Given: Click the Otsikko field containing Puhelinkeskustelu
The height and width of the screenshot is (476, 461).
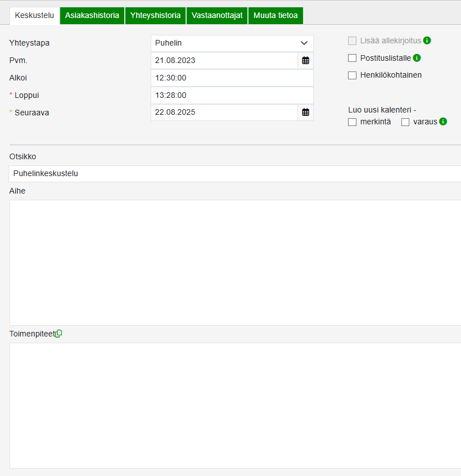Looking at the screenshot, I should 235,174.
